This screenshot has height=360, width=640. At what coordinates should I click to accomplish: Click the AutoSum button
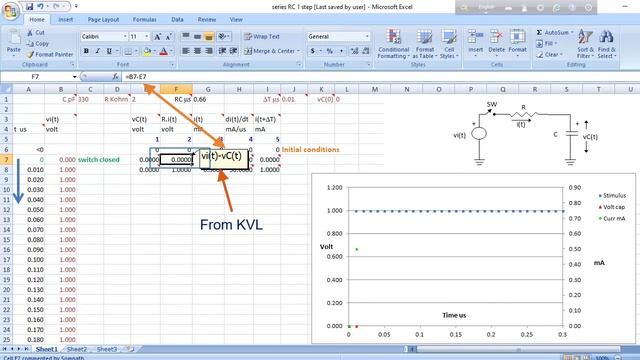click(x=552, y=32)
